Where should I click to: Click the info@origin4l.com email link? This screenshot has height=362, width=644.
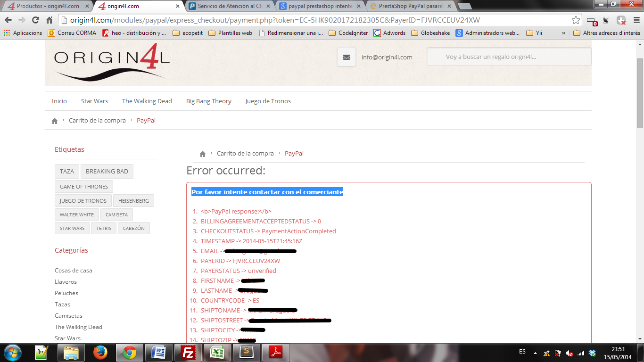coord(387,58)
